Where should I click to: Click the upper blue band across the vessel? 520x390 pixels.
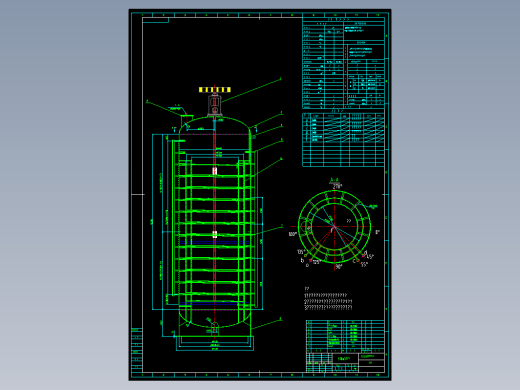pyautogui.click(x=215, y=243)
